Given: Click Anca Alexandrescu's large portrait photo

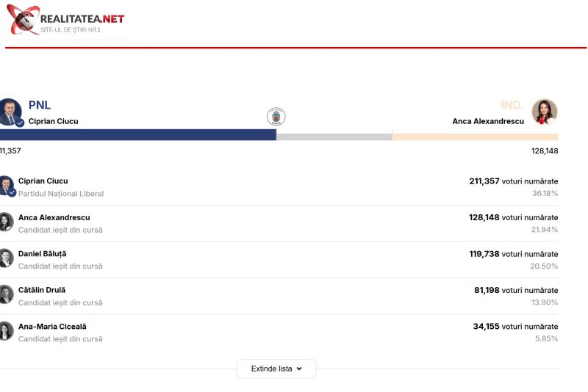Looking at the screenshot, I should [x=545, y=112].
